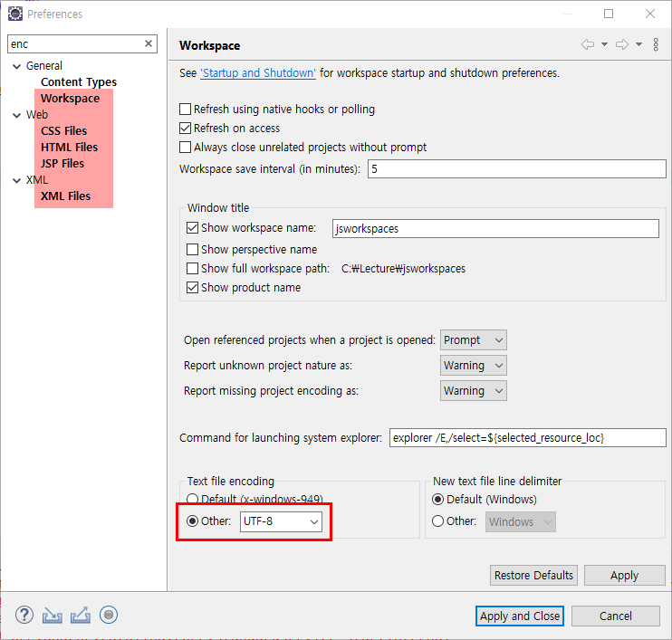Open the missing project encoding Warning dropdown
The width and height of the screenshot is (672, 640).
tap(473, 391)
